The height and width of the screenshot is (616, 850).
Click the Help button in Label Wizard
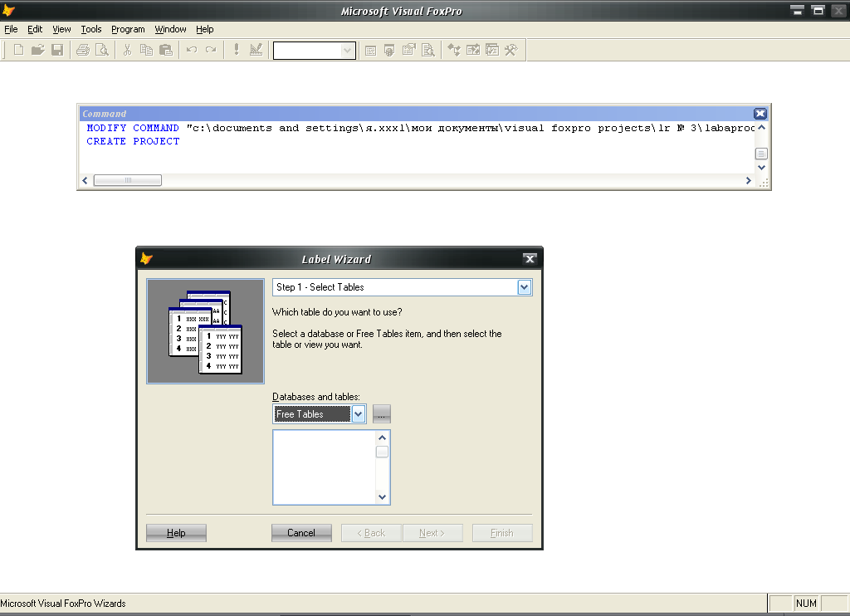click(176, 533)
